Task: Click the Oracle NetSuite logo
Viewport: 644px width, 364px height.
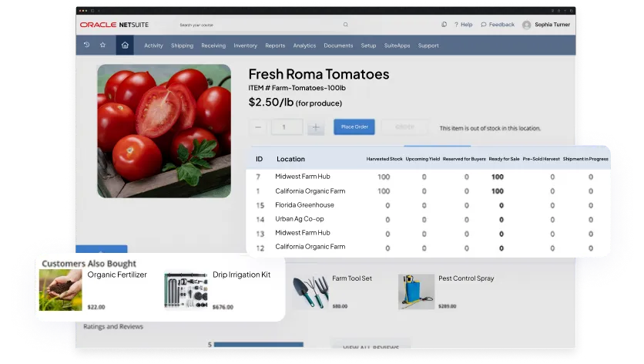Action: coord(114,25)
